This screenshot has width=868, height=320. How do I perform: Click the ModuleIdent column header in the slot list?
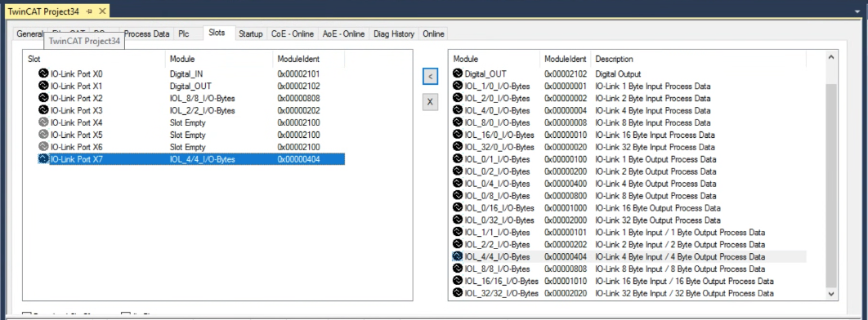click(309, 59)
